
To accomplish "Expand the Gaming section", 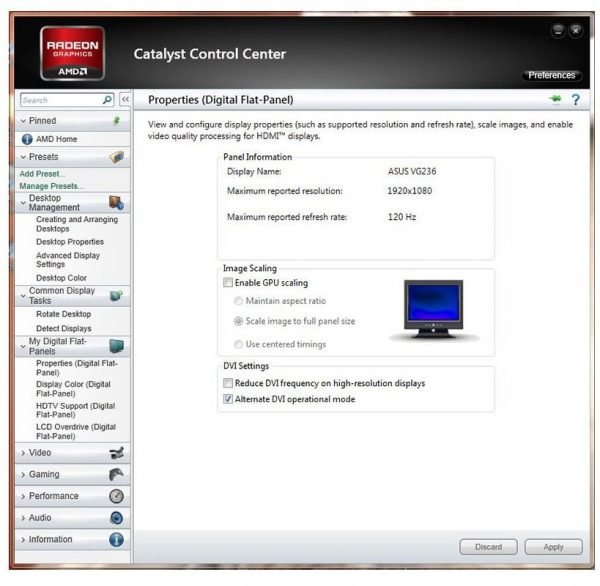I will [x=23, y=475].
